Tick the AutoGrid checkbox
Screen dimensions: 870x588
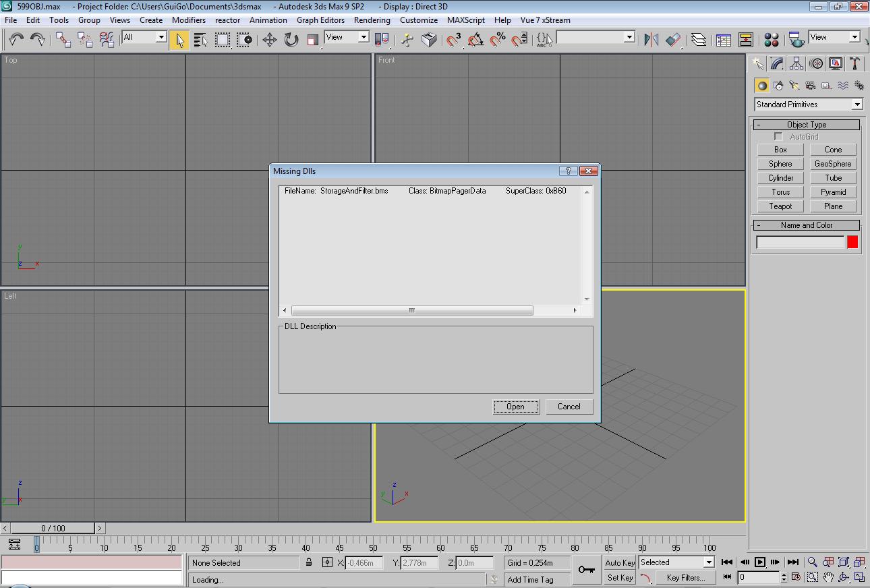[x=778, y=137]
